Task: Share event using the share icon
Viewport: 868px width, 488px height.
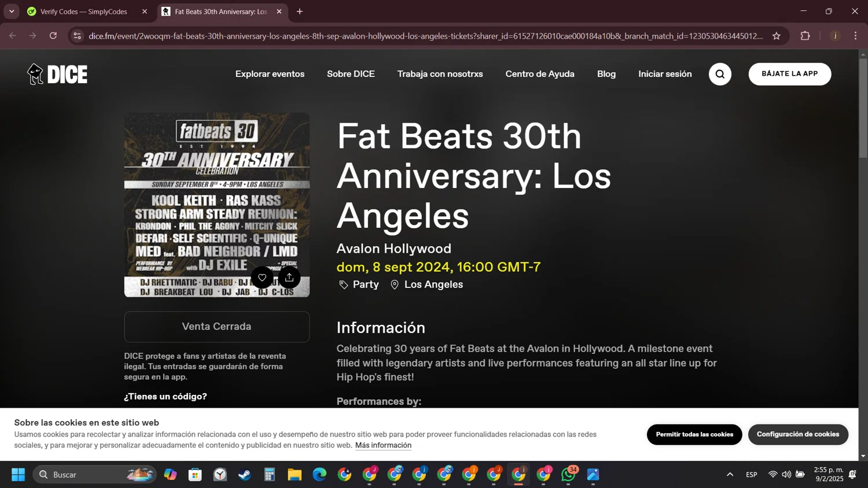Action: (289, 278)
